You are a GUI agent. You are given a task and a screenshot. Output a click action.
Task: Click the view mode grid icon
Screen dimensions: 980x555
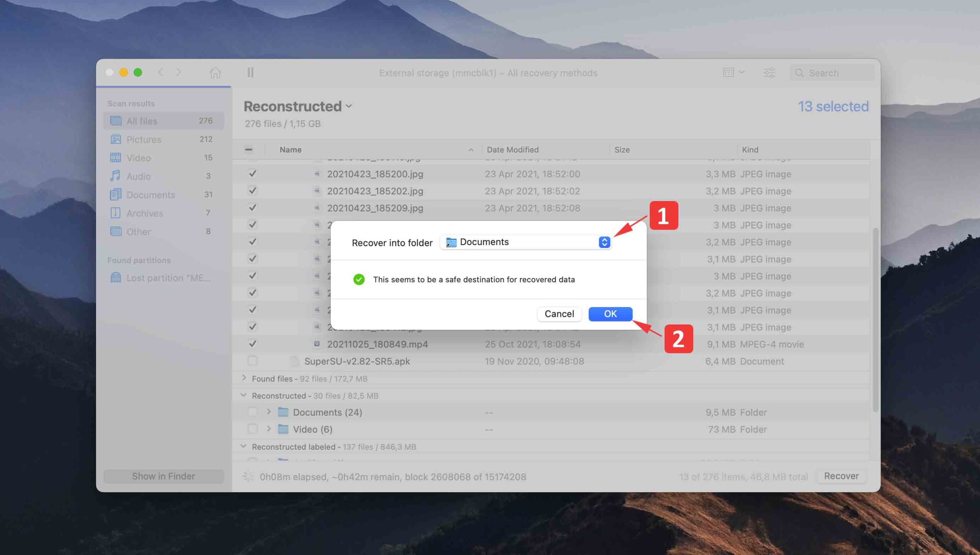coord(728,72)
